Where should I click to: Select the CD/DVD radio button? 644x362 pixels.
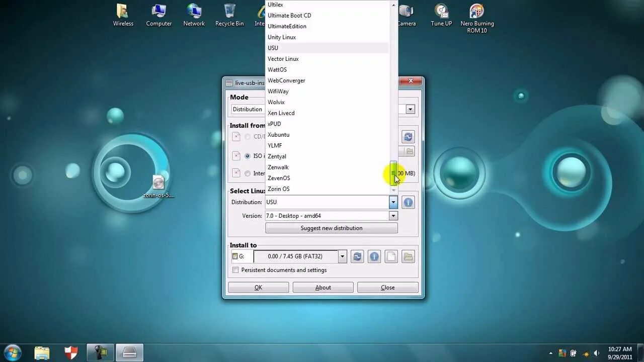248,137
